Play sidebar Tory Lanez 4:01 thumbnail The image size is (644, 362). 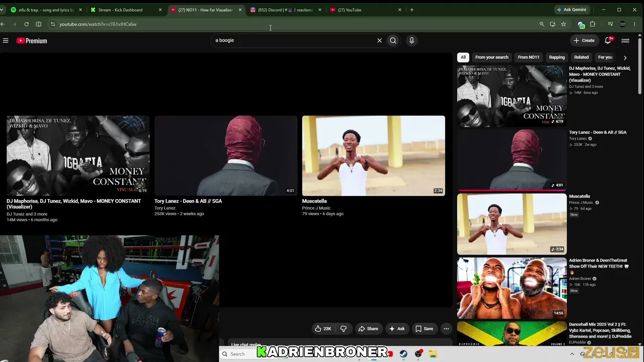512,160
